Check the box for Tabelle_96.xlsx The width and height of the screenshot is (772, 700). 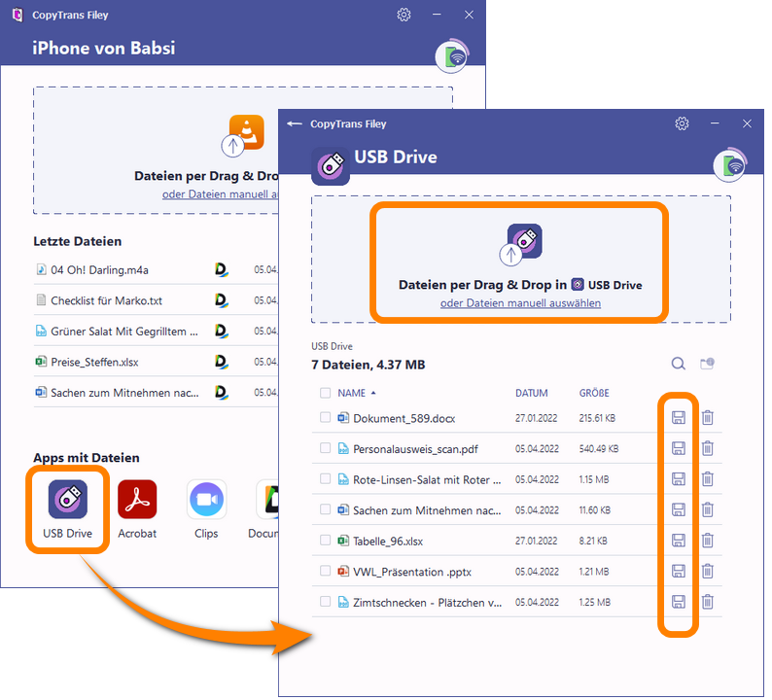(325, 540)
